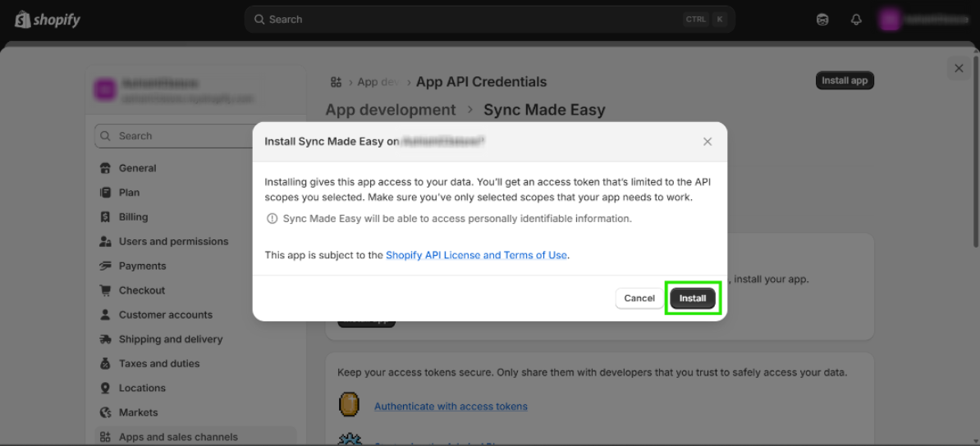Close the settings panel with X
980x446 pixels.
pos(959,68)
